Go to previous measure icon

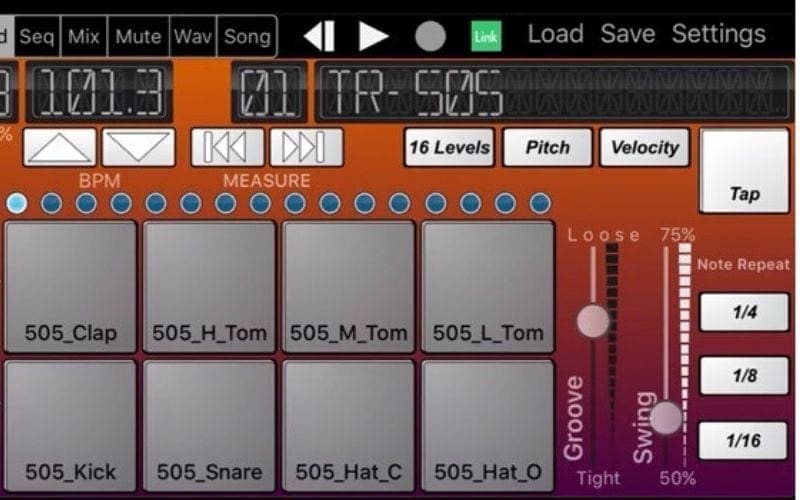227,147
